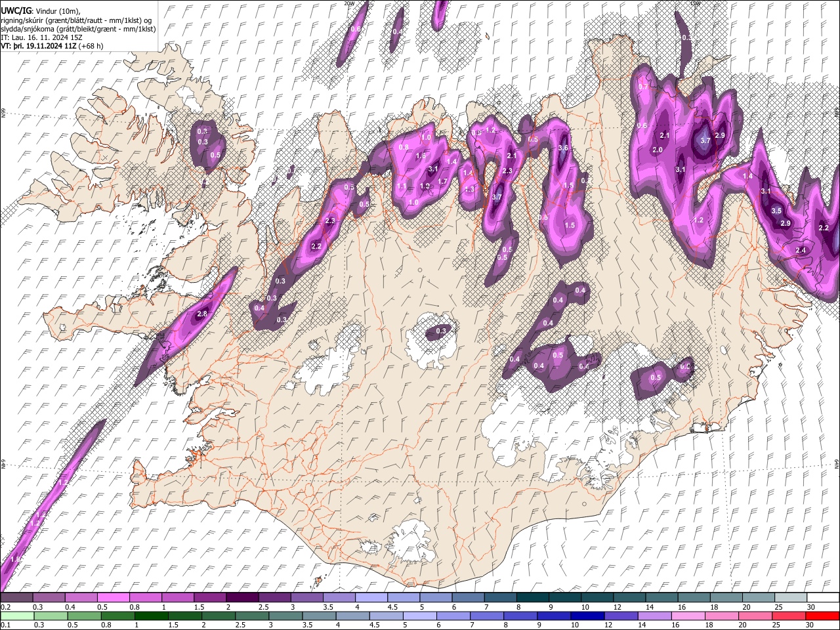Click the '20W' longitude label
840x630 pixels.
pos(349,3)
